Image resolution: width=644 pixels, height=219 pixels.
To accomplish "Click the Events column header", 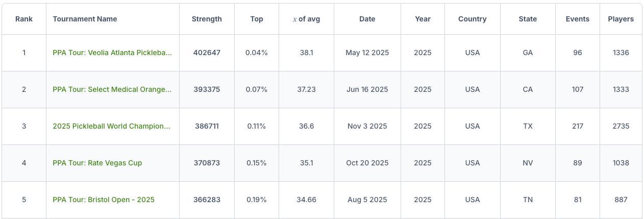I will click(x=577, y=19).
